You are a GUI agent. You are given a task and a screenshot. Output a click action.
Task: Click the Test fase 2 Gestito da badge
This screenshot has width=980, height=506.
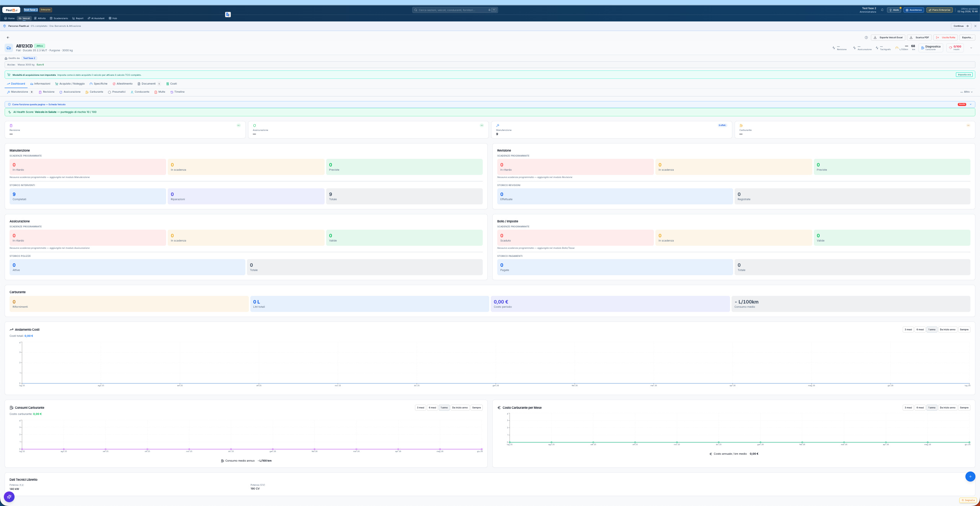coord(29,58)
